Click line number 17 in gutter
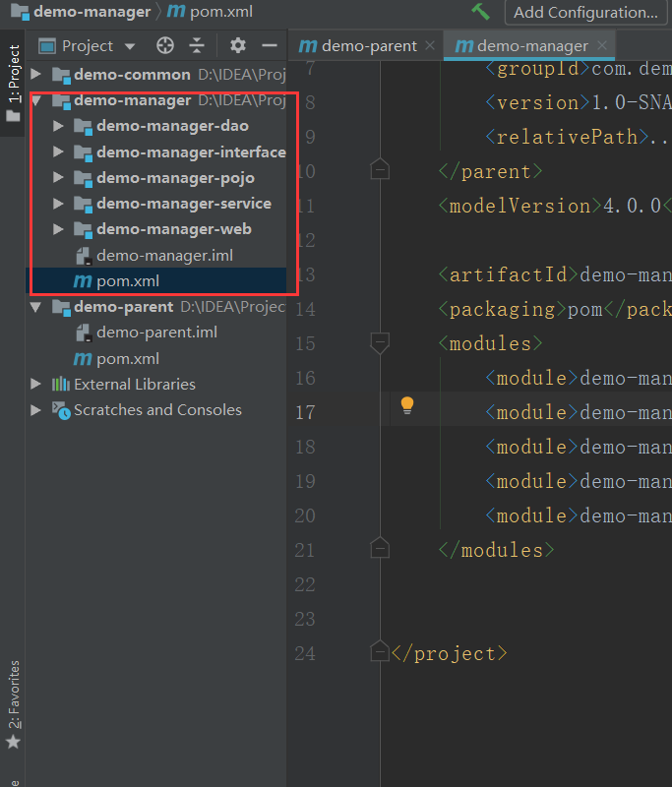Viewport: 672px width, 787px height. (305, 413)
